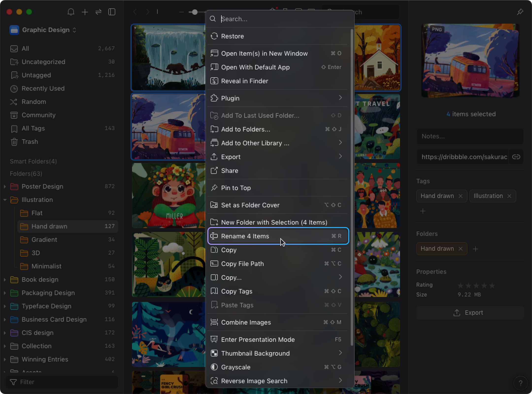Expand the Copy submenu arrow
The width and height of the screenshot is (532, 394).
click(340, 277)
